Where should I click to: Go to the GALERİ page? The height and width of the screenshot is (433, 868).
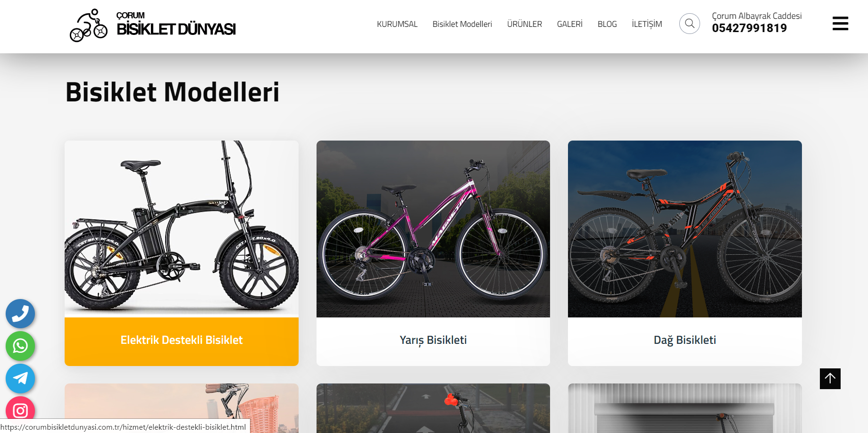tap(570, 24)
